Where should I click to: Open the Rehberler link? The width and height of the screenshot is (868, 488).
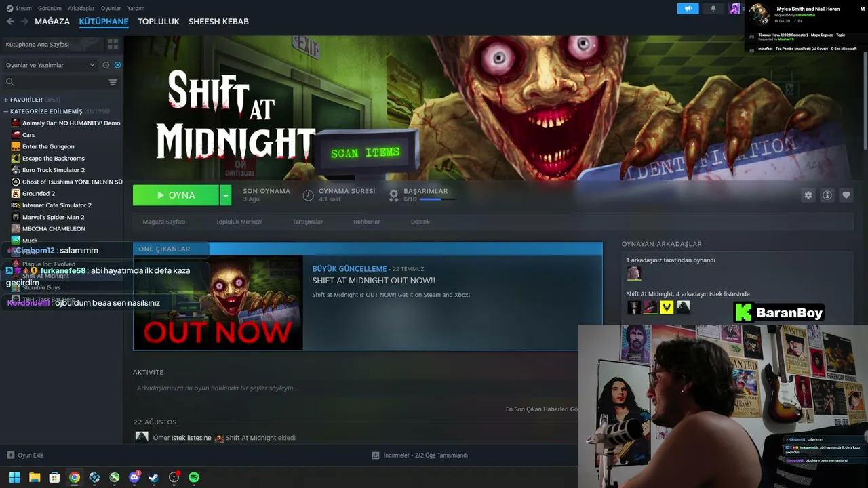(366, 222)
